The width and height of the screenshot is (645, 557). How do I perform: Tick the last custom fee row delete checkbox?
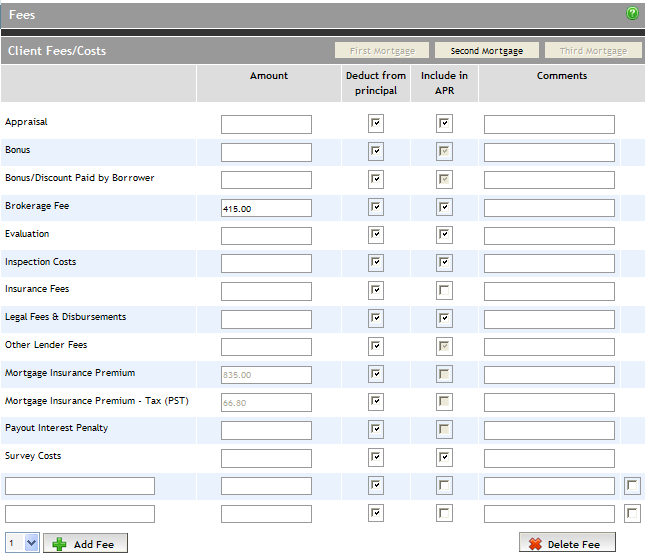click(632, 514)
